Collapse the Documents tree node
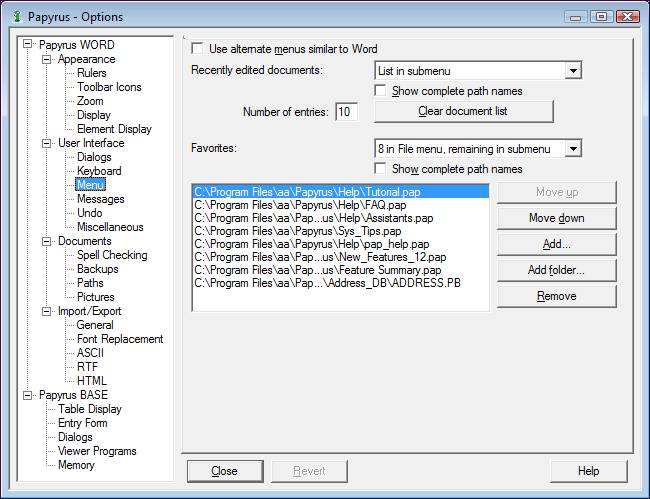The width and height of the screenshot is (650, 499). pos(46,241)
